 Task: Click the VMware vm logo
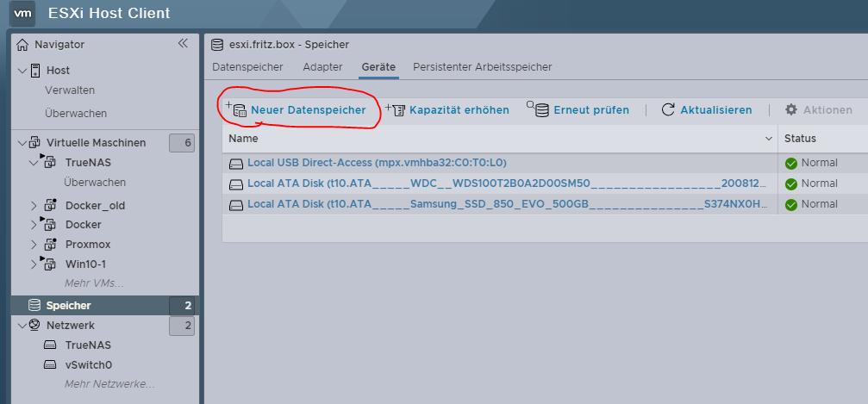(x=25, y=13)
